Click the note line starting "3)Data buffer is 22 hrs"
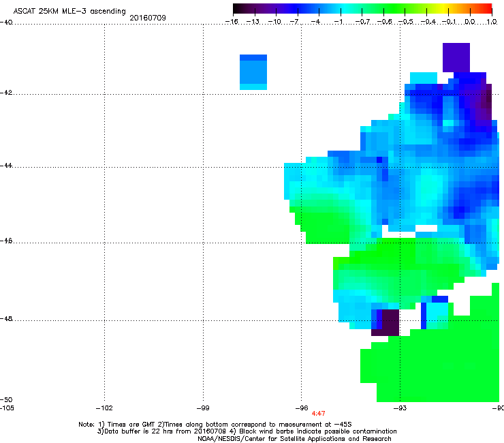504x443 pixels. pyautogui.click(x=247, y=431)
